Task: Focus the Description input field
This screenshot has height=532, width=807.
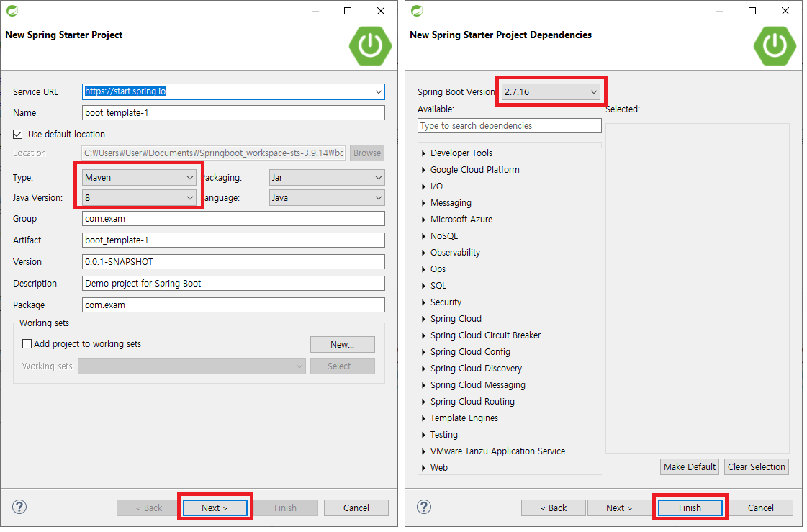Action: click(235, 284)
